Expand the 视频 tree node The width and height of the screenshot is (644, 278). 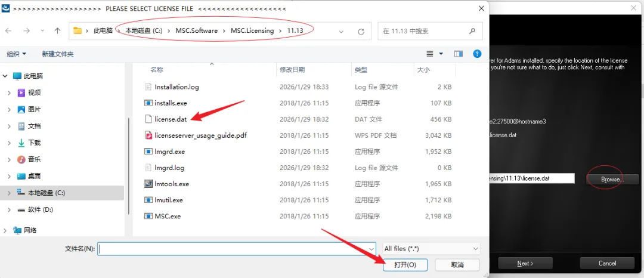point(9,93)
